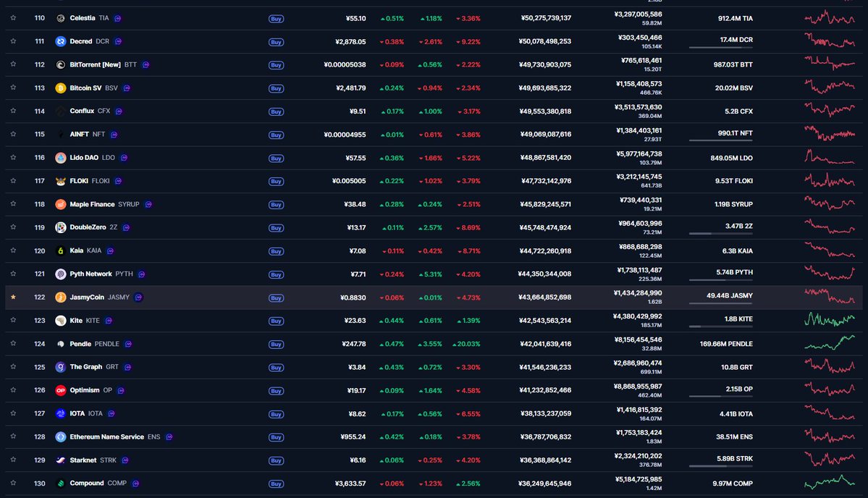This screenshot has width=868, height=498.
Task: Click the Optimism circulating supply bar
Action: coord(721,396)
